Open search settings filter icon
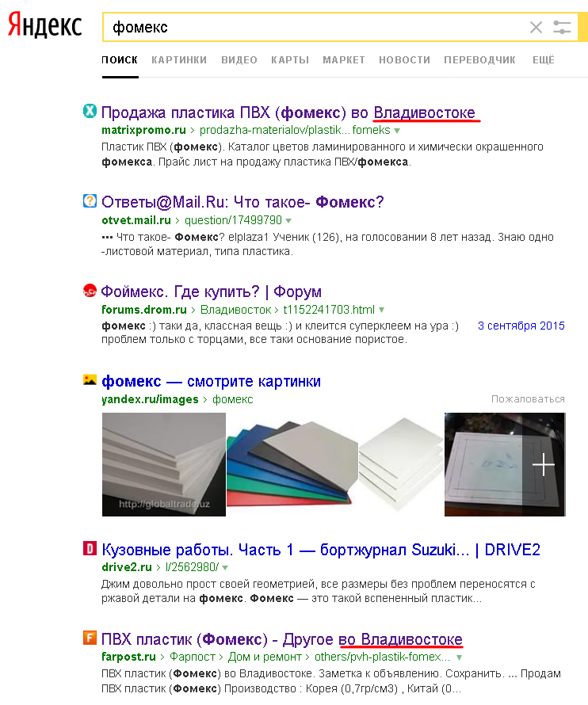The width and height of the screenshot is (588, 705). click(562, 28)
